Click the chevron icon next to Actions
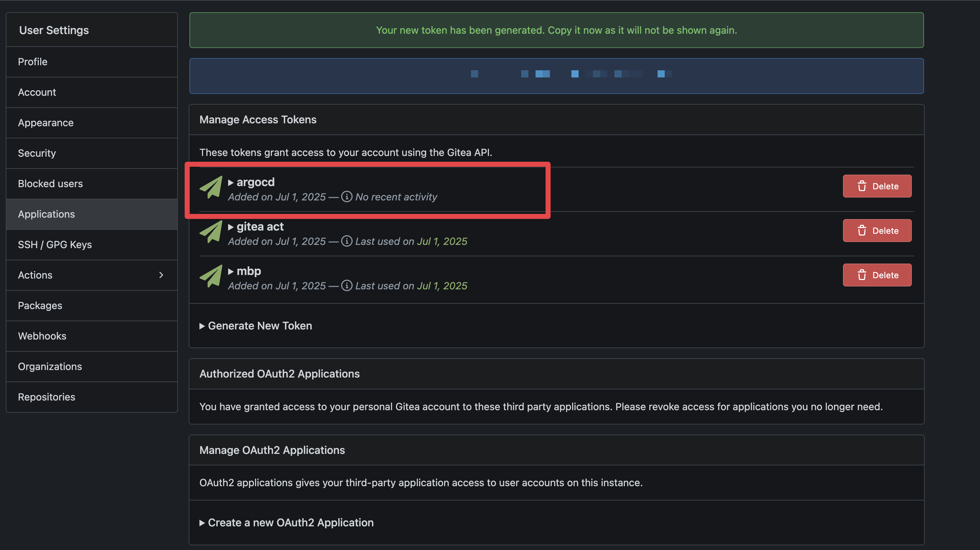This screenshot has height=550, width=980. pyautogui.click(x=161, y=275)
